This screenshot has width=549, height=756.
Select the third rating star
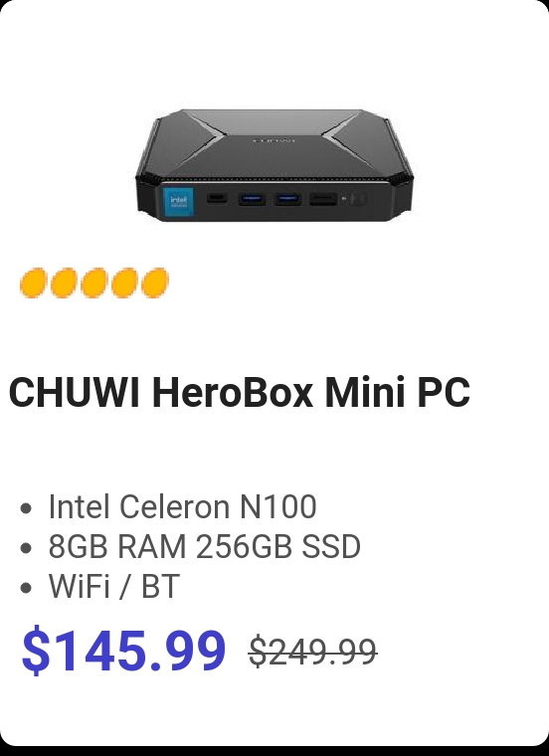point(94,283)
